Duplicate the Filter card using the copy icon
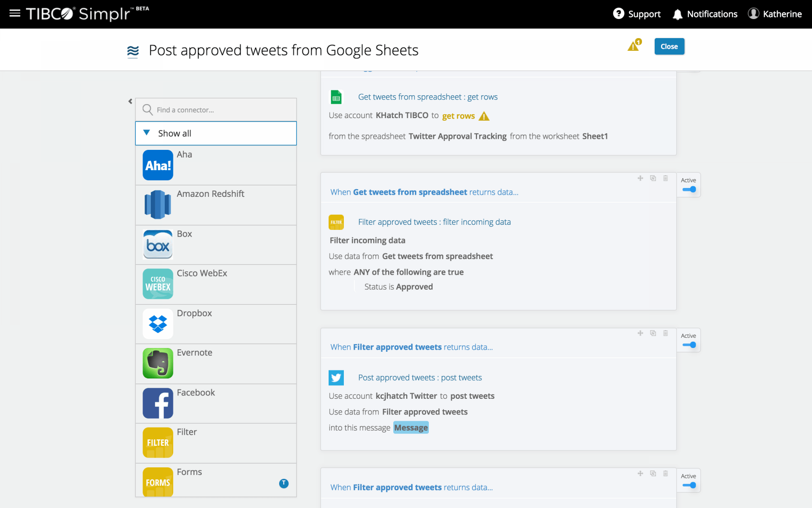 pos(653,178)
